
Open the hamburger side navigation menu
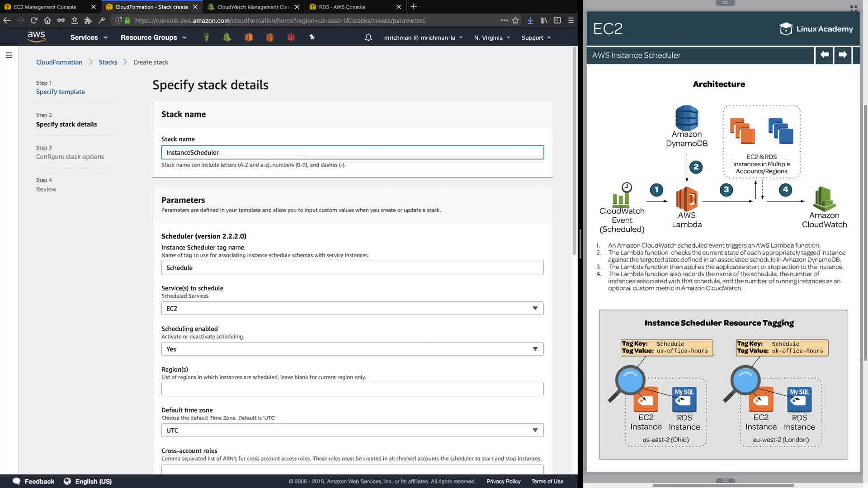[x=9, y=55]
